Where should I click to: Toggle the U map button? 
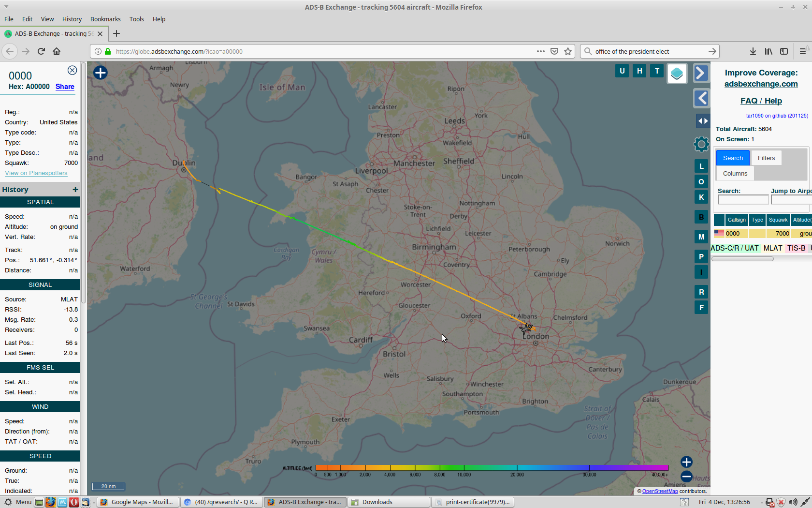tap(622, 71)
